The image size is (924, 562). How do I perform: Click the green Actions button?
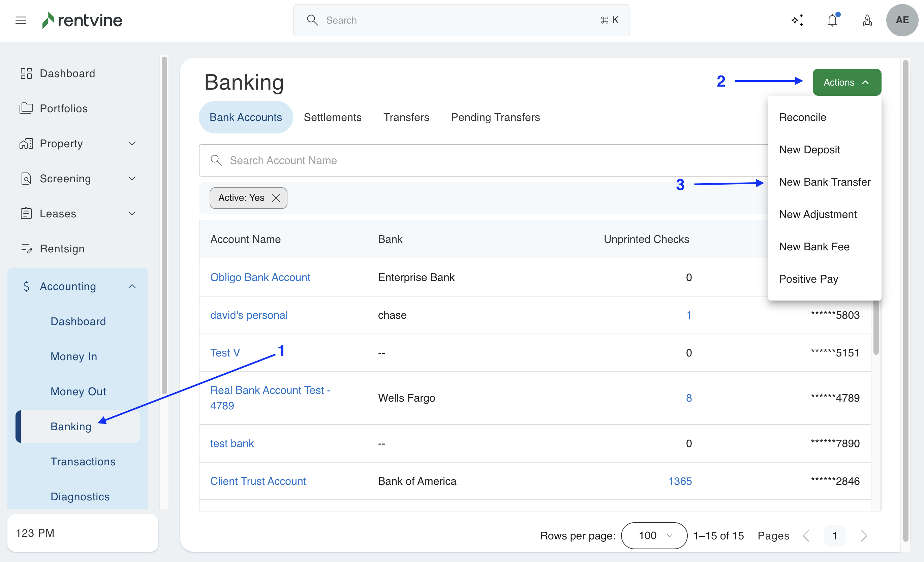click(x=846, y=83)
